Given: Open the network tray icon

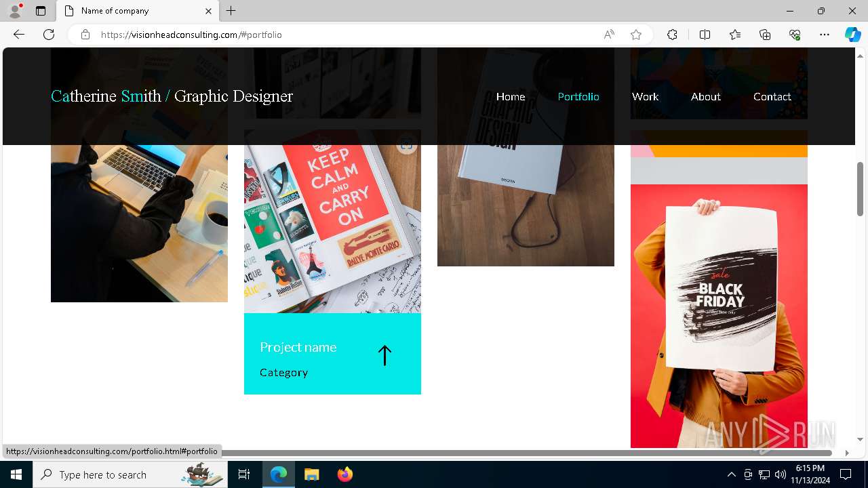Looking at the screenshot, I should pos(764,474).
